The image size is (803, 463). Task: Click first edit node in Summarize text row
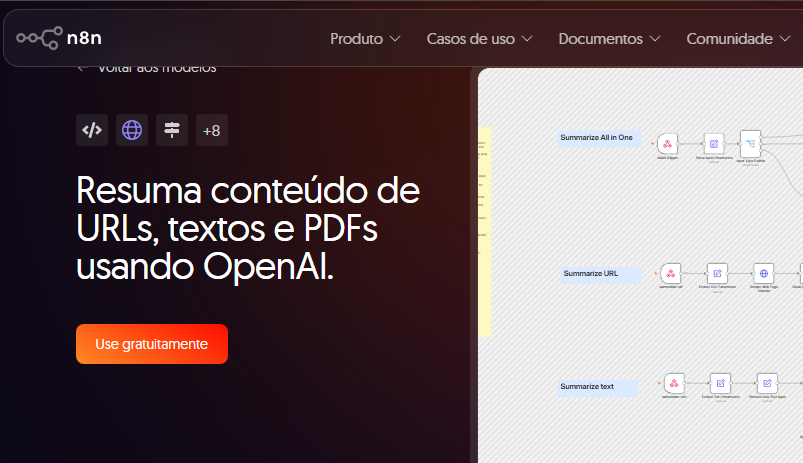coord(721,383)
